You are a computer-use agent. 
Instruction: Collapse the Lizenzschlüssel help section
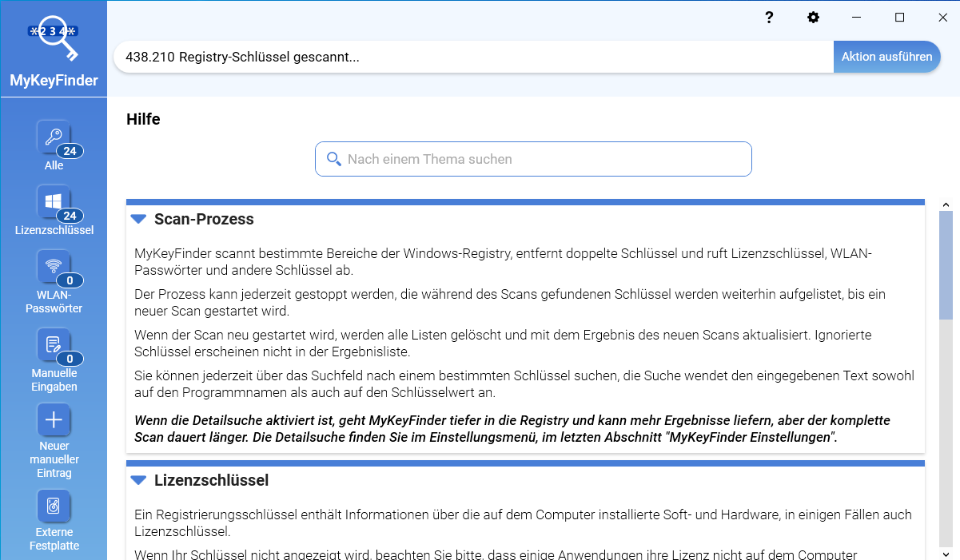click(x=138, y=480)
